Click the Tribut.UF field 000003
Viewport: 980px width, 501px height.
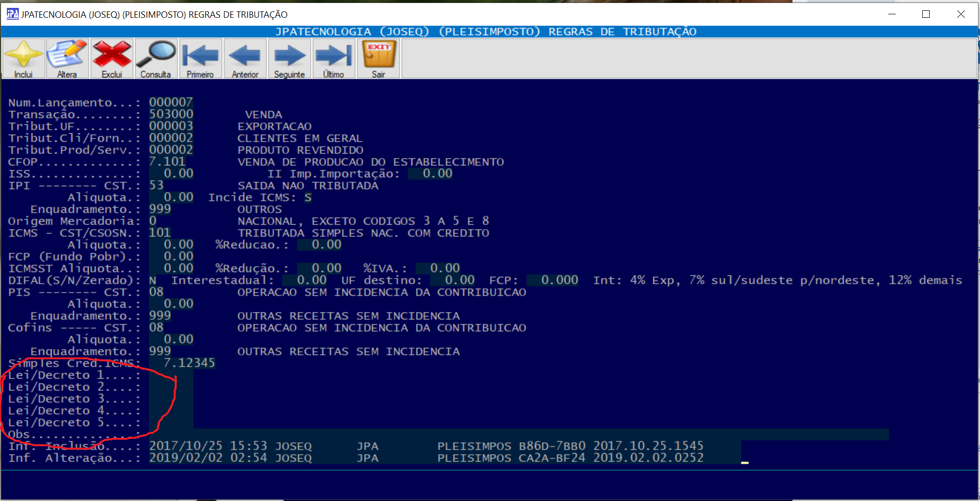[171, 126]
